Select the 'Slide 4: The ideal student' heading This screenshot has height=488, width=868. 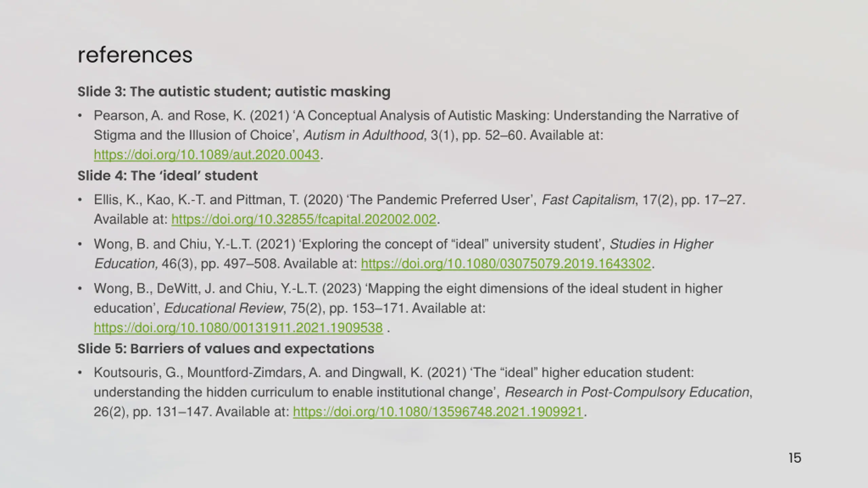pyautogui.click(x=167, y=176)
